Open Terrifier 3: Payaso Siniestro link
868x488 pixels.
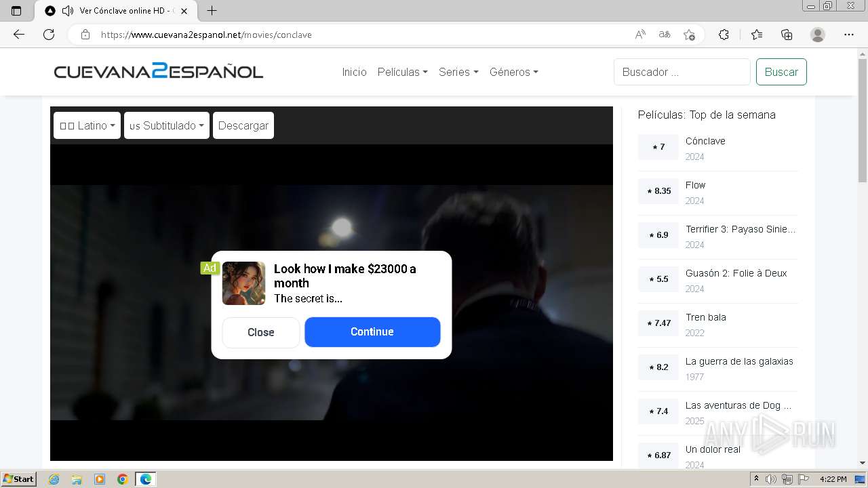tap(741, 229)
